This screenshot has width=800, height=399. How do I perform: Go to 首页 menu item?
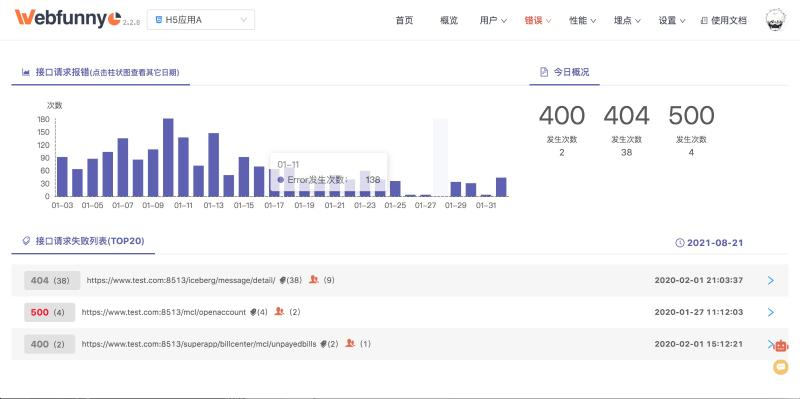pos(404,20)
